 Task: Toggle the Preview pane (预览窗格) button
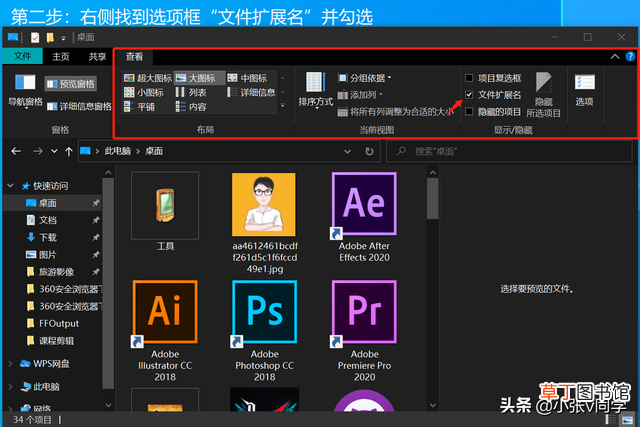pos(71,84)
